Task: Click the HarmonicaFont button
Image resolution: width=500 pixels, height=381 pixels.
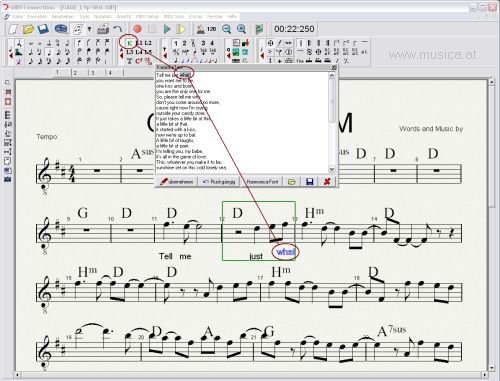Action: [262, 182]
